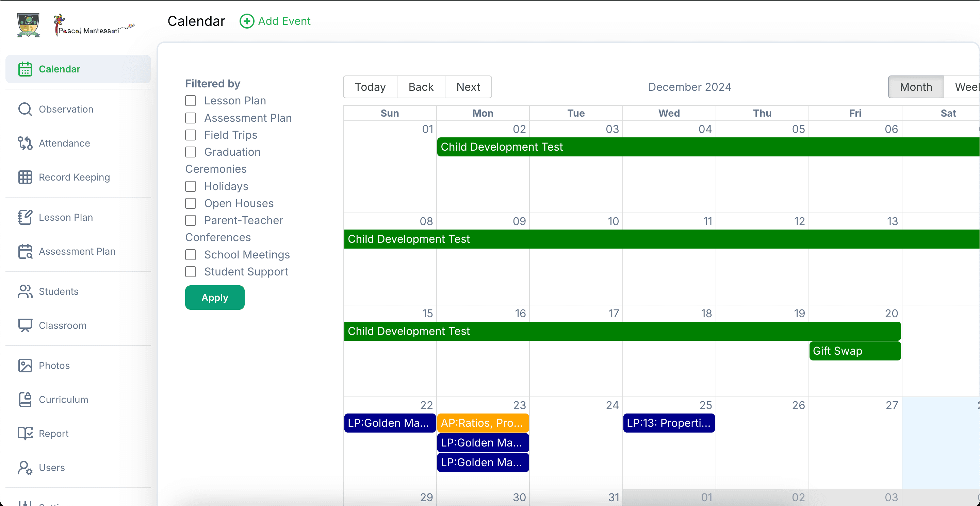Image resolution: width=980 pixels, height=506 pixels.
Task: Click the Report sidebar icon
Action: pos(25,433)
